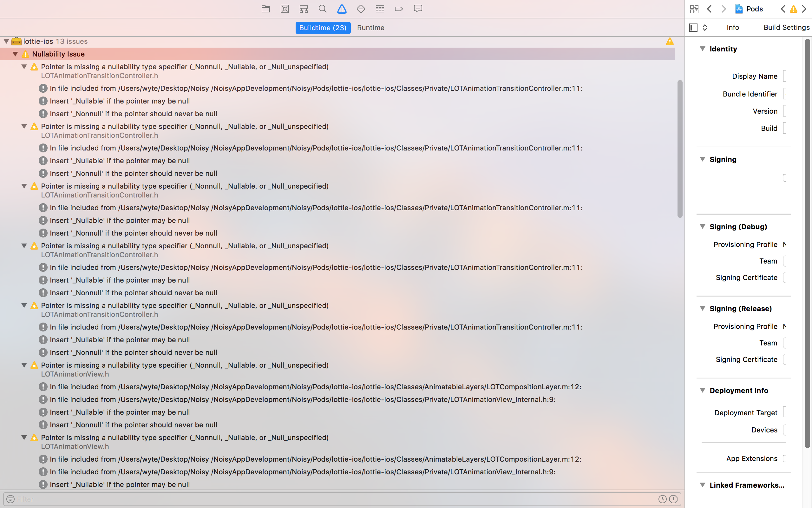The height and width of the screenshot is (508, 812).
Task: Switch to the Build Settings tab
Action: click(787, 28)
